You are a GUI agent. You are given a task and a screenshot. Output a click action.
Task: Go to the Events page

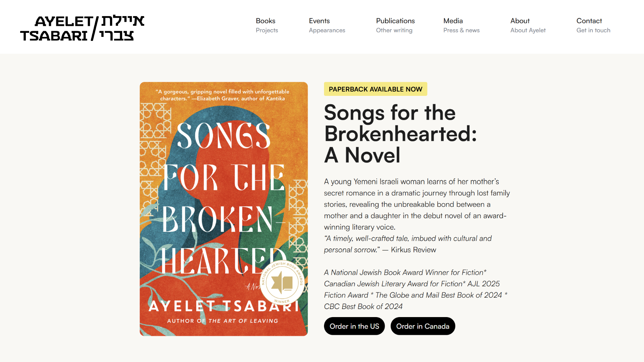[319, 21]
